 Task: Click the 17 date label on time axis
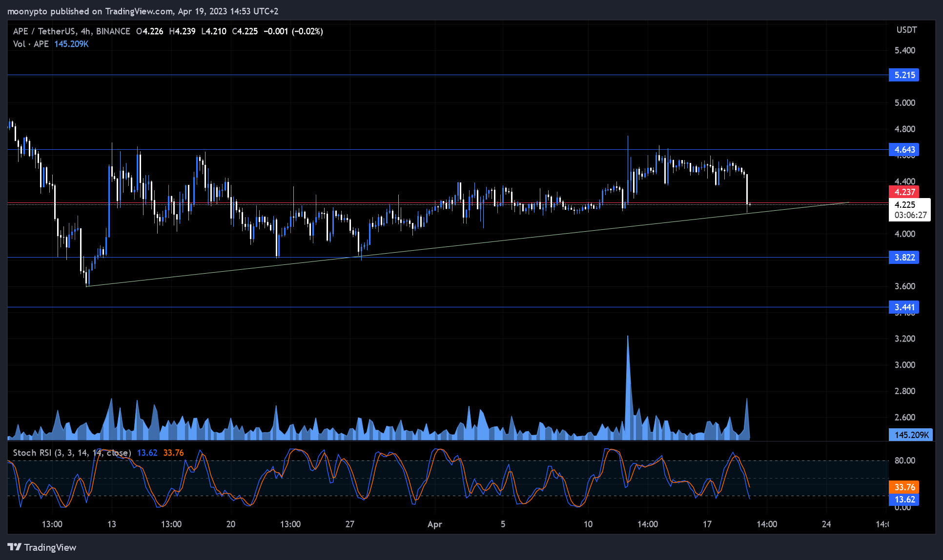pyautogui.click(x=707, y=524)
